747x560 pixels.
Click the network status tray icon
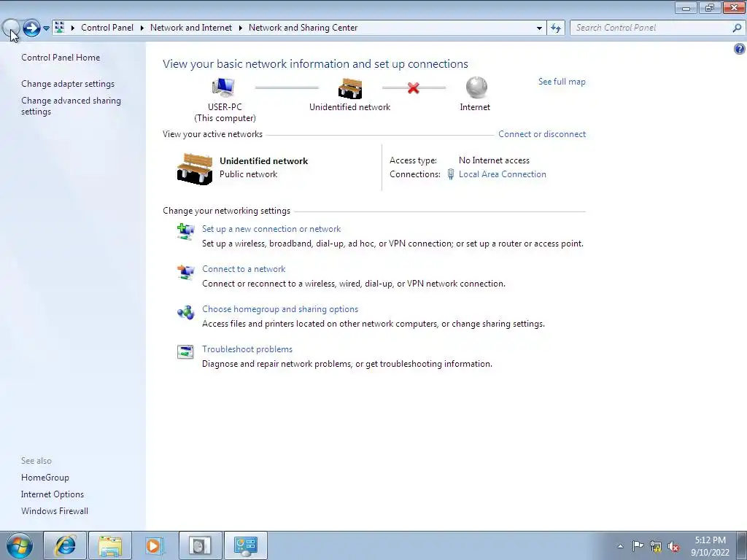[656, 546]
